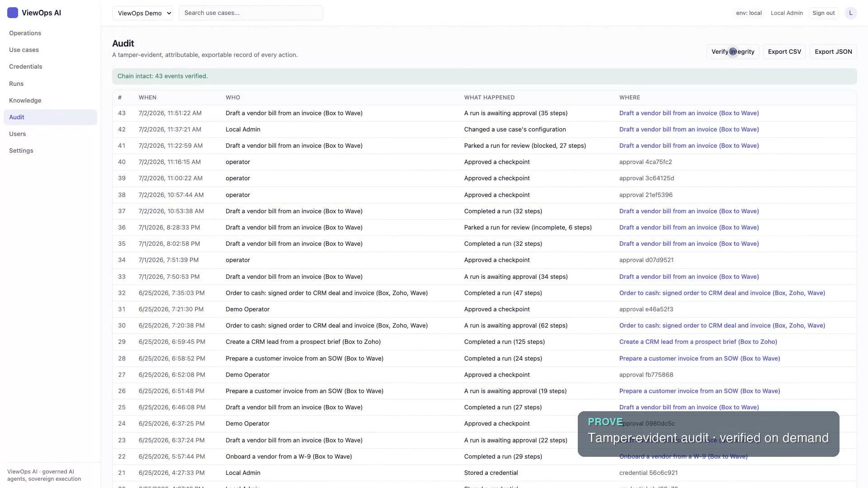Click Onboard a vendor from a W-9 in WHO column
The height and width of the screenshot is (488, 868).
tap(288, 456)
